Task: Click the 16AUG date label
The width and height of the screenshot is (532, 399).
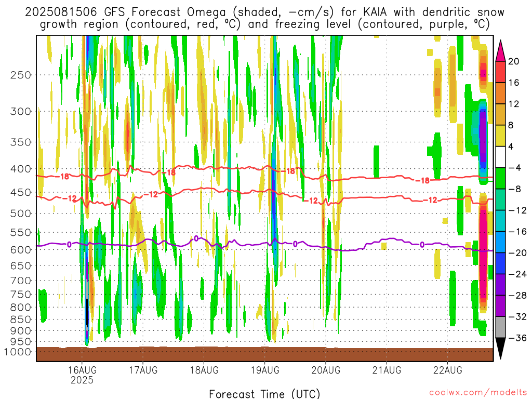Action: point(82,370)
